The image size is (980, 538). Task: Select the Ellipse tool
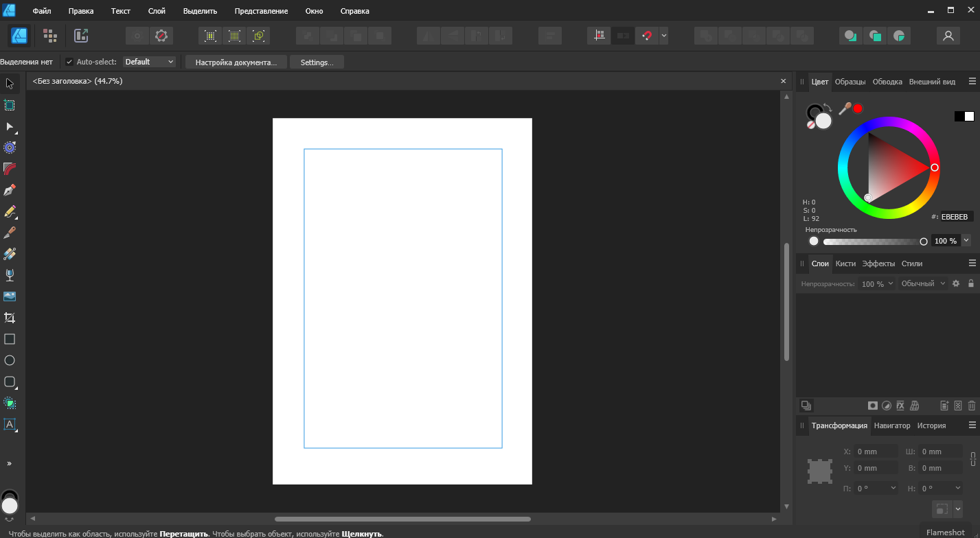[10, 360]
